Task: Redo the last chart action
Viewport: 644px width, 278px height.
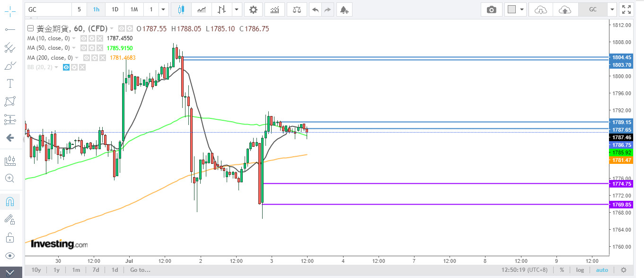Action: tap(328, 9)
